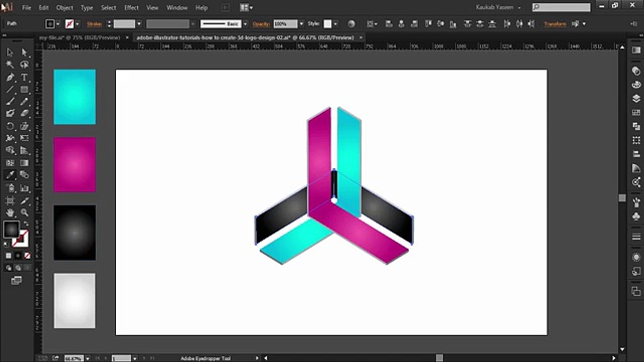Select the Hand tool
This screenshot has width=644, height=362.
coord(10,213)
